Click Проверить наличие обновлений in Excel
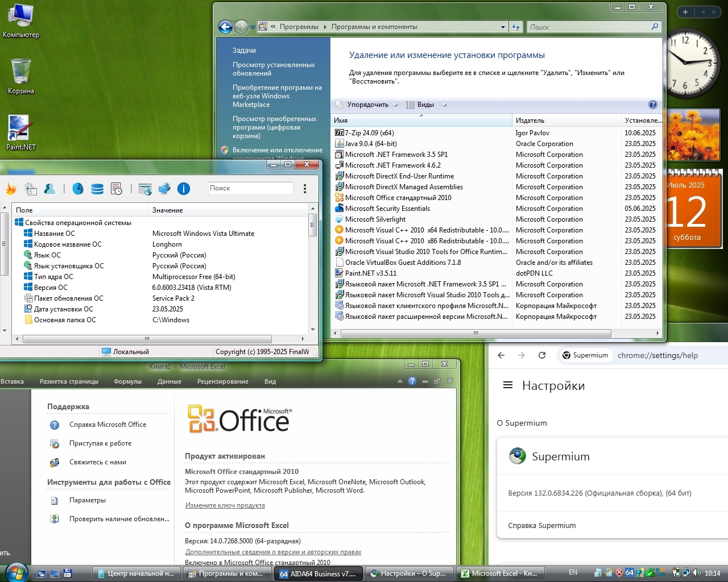This screenshot has width=728, height=582. click(x=109, y=519)
